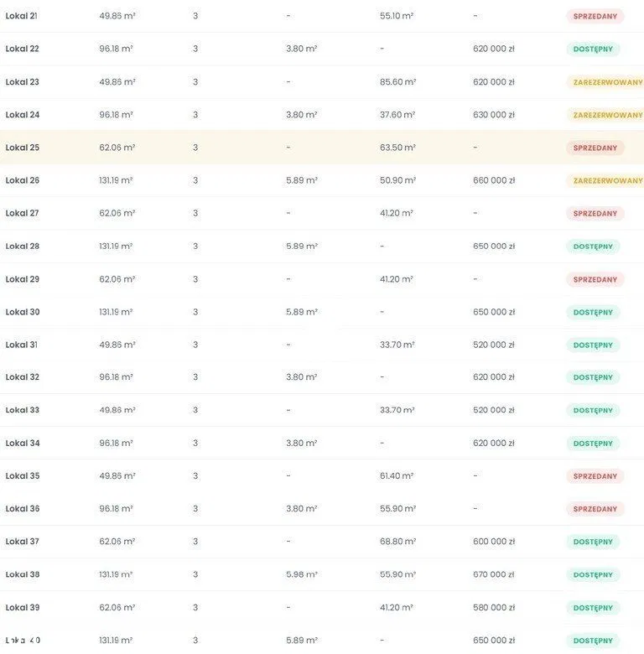Click SPRZEDANY badge on Lokal 36 row
Screen dimensions: 644x654
(x=595, y=509)
